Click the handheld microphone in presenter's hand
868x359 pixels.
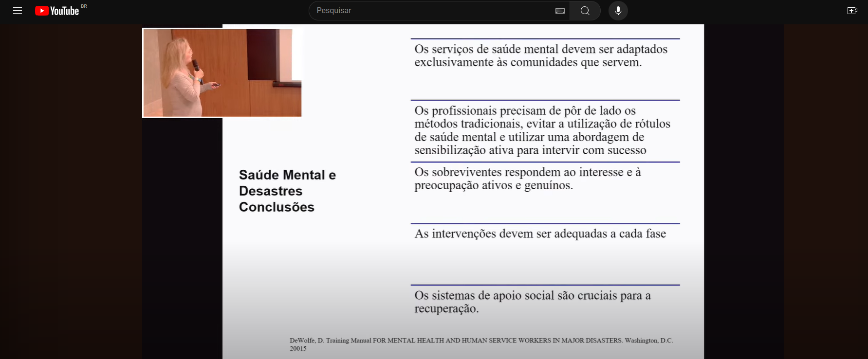(196, 66)
